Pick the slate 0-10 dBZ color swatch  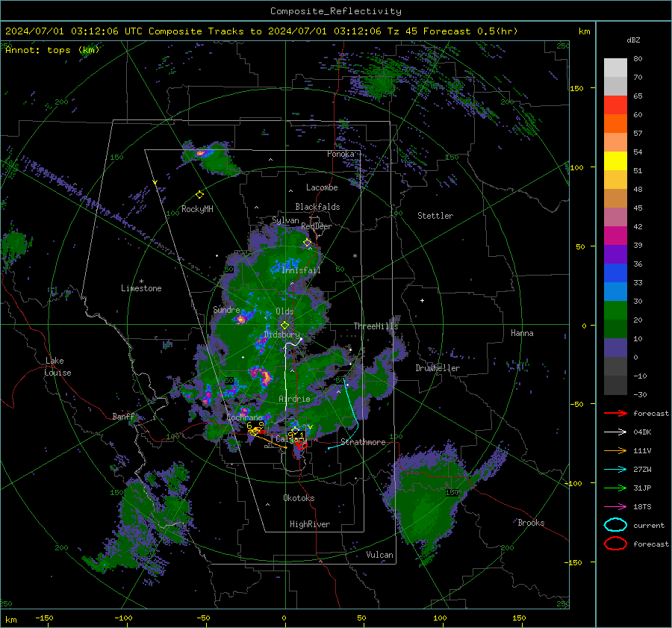615,348
